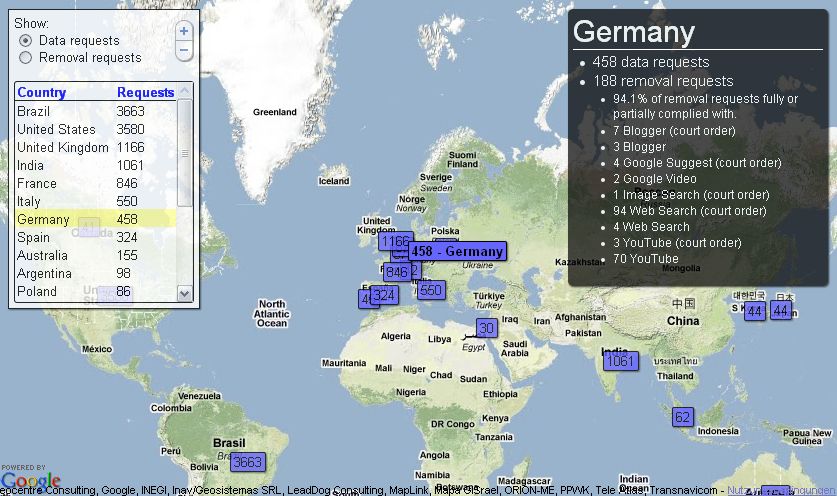Click the 458 - Germany map label

pos(457,251)
